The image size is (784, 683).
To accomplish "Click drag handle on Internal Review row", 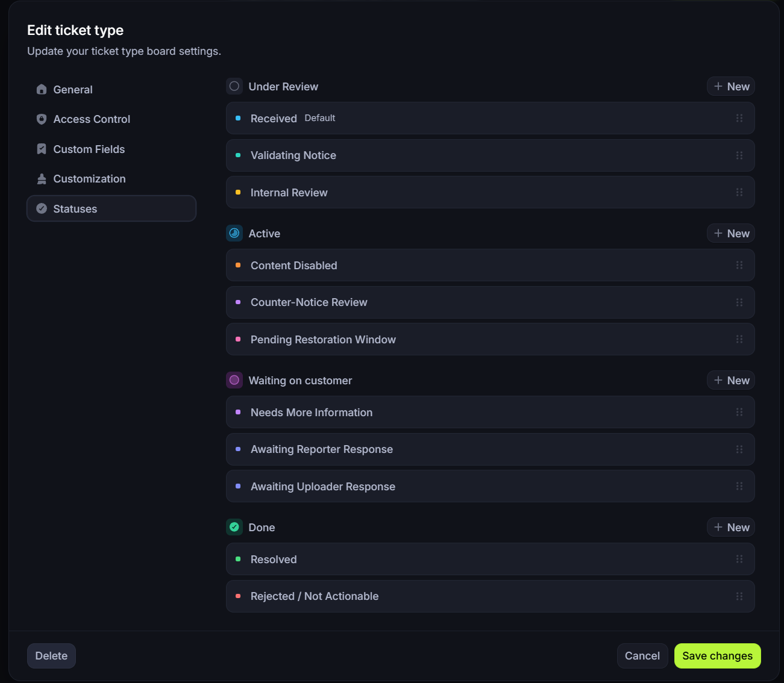I will 739,192.
